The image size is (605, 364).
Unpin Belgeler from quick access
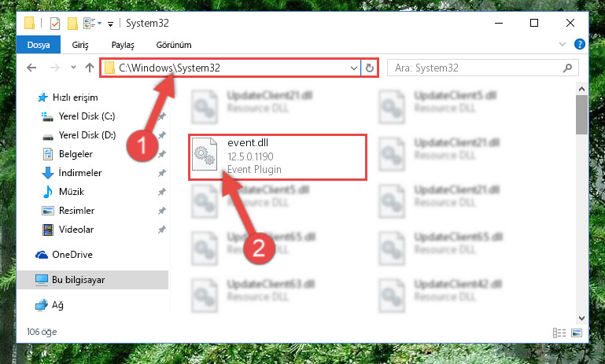pos(161,154)
